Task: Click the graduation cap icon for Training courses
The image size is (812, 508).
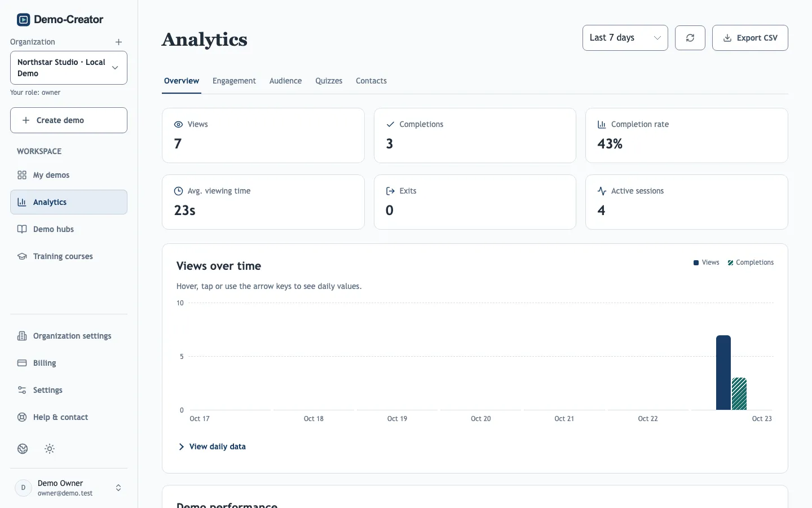Action: tap(22, 256)
